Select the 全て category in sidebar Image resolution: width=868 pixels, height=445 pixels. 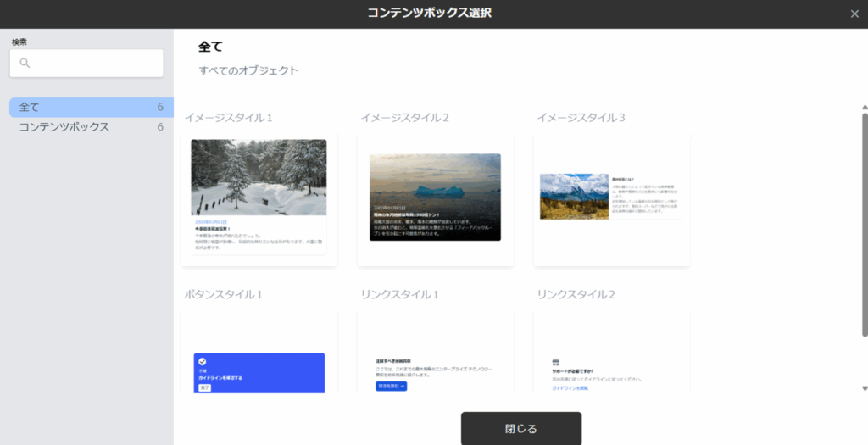point(86,108)
